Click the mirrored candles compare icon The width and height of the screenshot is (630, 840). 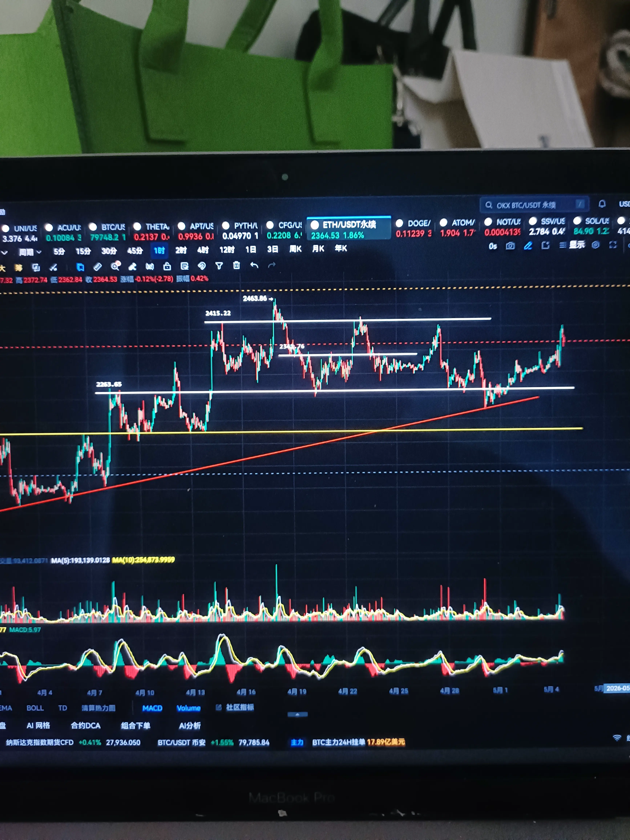coord(150,266)
